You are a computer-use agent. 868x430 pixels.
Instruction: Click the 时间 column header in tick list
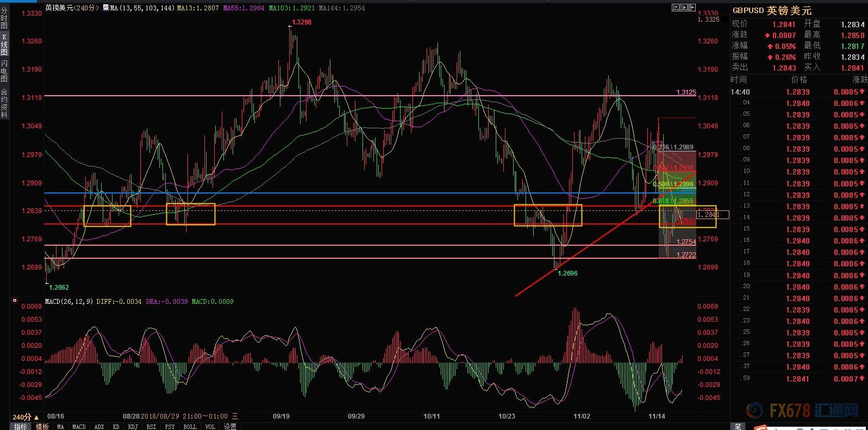pos(739,80)
